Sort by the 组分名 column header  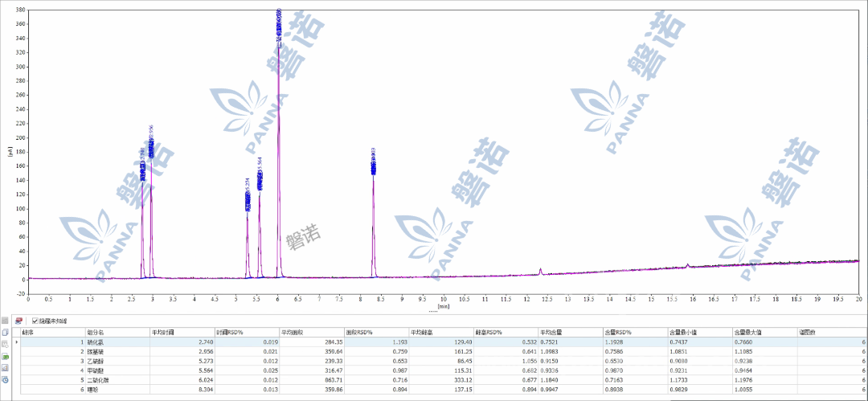click(96, 332)
